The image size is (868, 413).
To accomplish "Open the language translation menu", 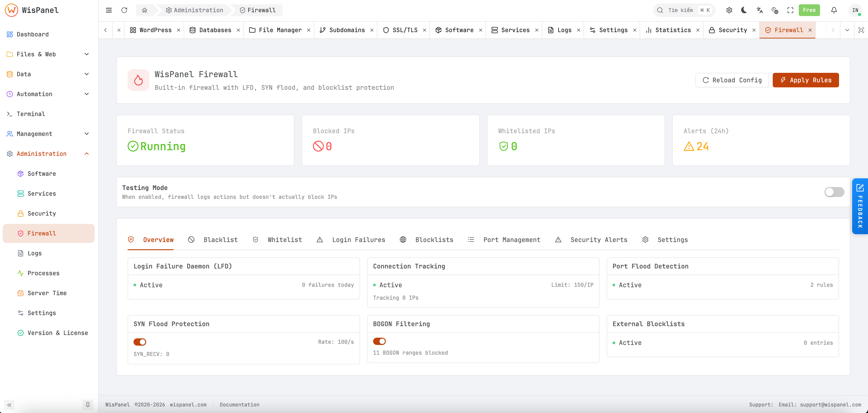I will (x=760, y=10).
